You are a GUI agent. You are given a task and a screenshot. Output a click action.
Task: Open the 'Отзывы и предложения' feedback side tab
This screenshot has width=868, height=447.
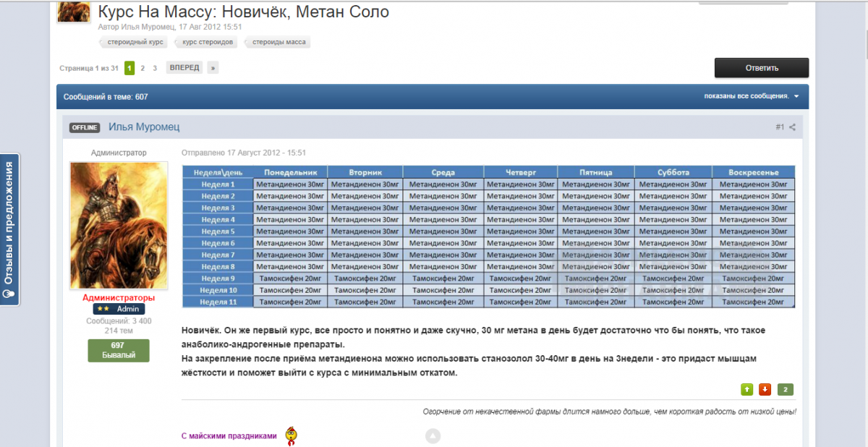point(9,229)
